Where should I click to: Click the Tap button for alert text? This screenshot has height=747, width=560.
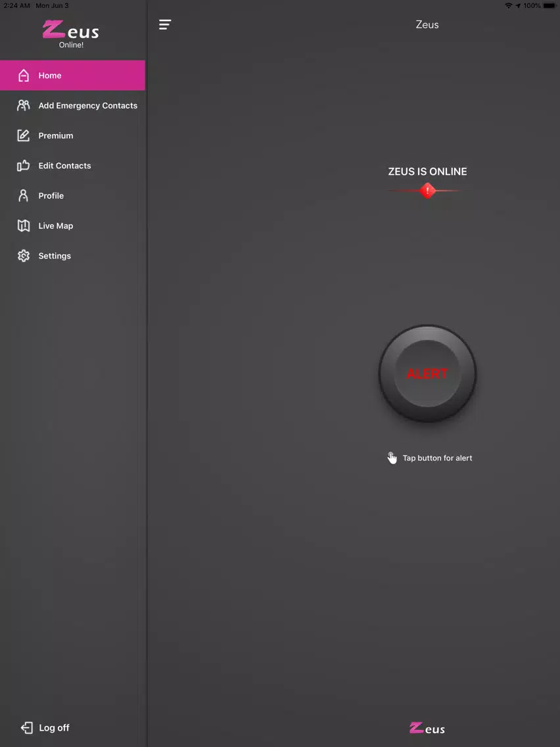click(438, 458)
